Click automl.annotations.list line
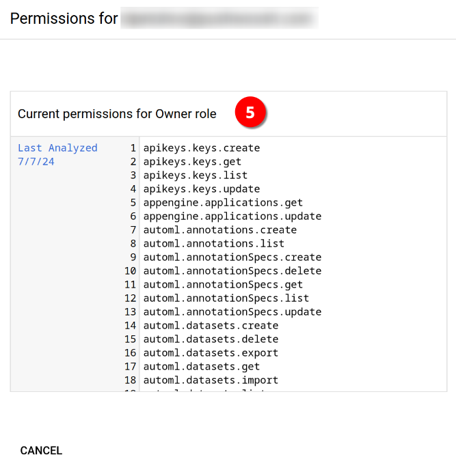 pyautogui.click(x=214, y=244)
